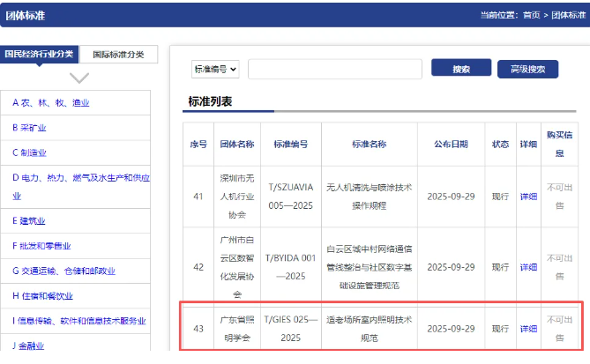This screenshot has width=590, height=364.
Task: Expand the chevron below classification tabs
Action: pos(78,78)
